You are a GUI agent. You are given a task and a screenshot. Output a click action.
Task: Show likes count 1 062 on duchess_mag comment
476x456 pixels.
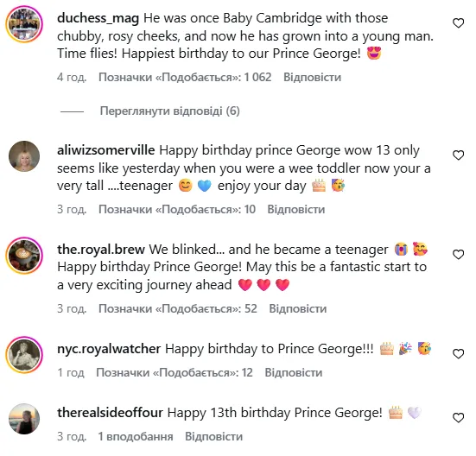click(185, 77)
